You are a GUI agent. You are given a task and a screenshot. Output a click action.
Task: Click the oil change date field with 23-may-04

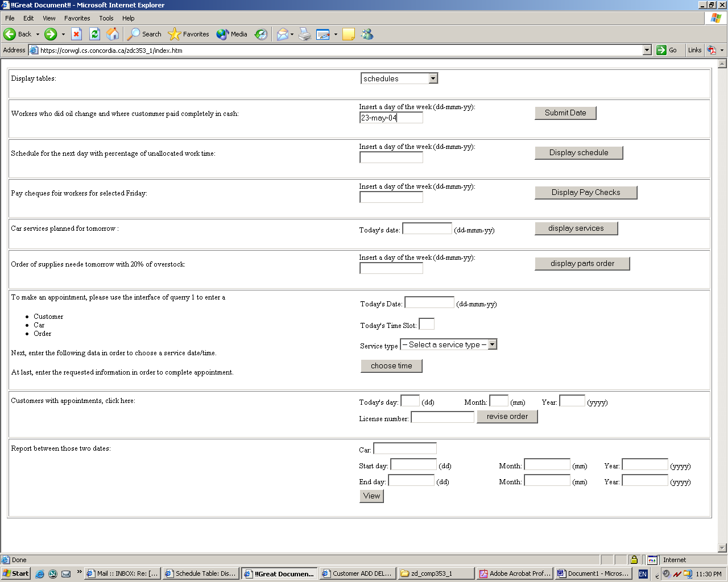pos(391,118)
